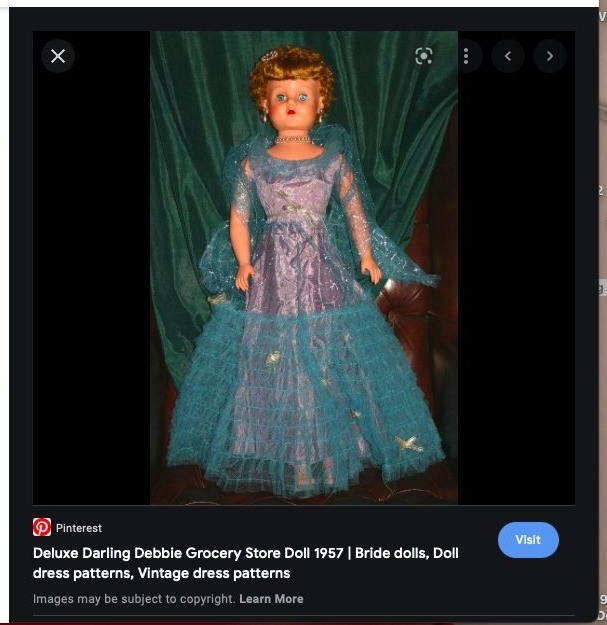Click the Pinterest source name
This screenshot has width=607, height=625.
[x=79, y=528]
